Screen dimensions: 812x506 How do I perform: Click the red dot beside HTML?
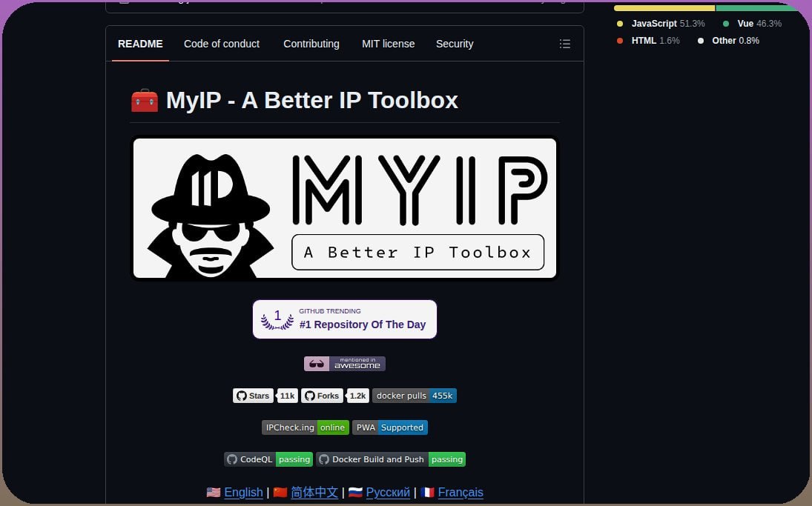point(620,41)
